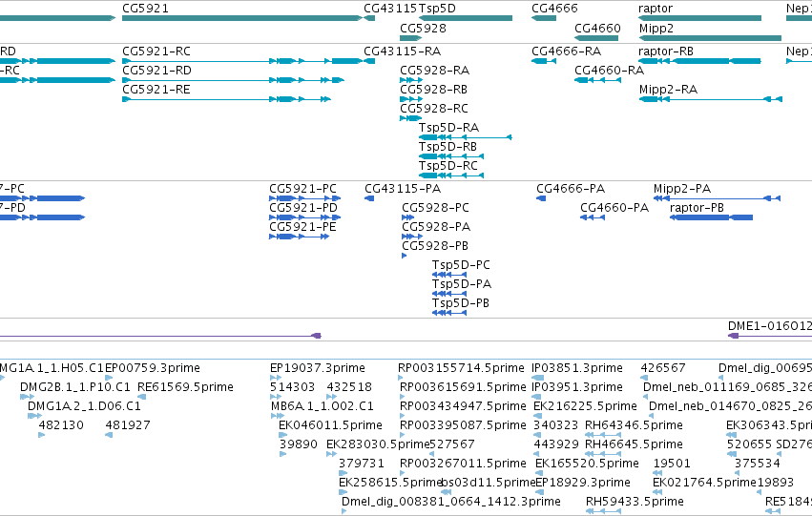Select protein raptor-PB
The width and height of the screenshot is (812, 516).
(x=711, y=217)
